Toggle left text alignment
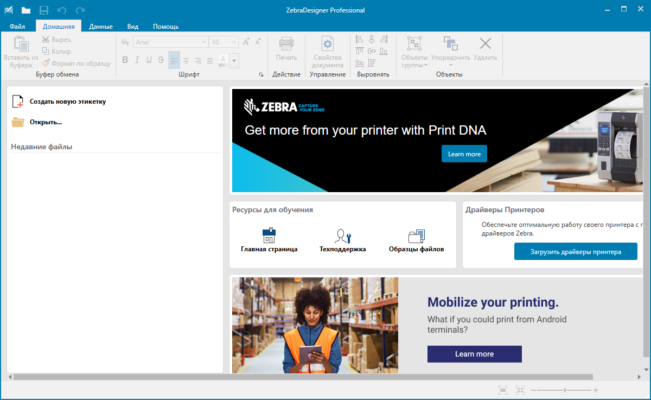 pos(174,61)
